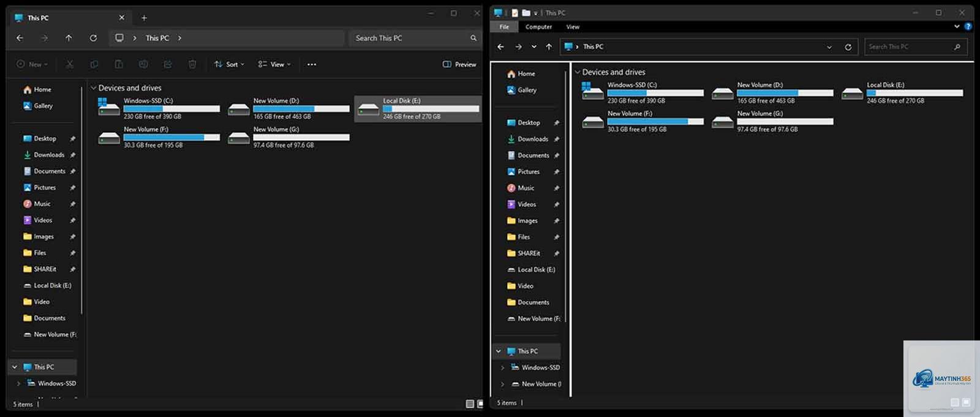
Task: Collapse Devices and drives group in right window
Action: click(578, 72)
